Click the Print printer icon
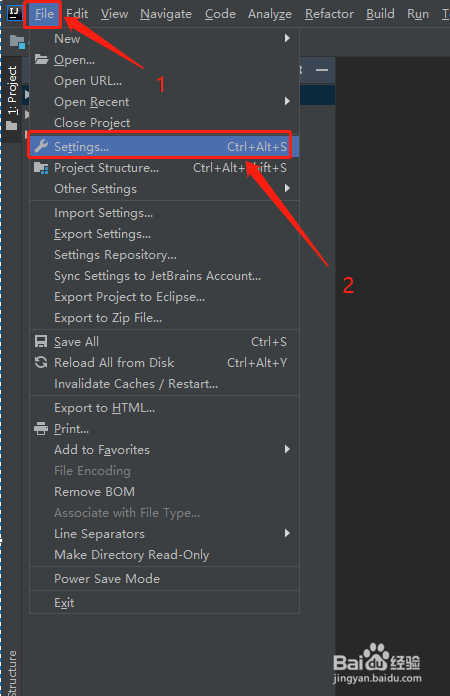 tap(41, 428)
